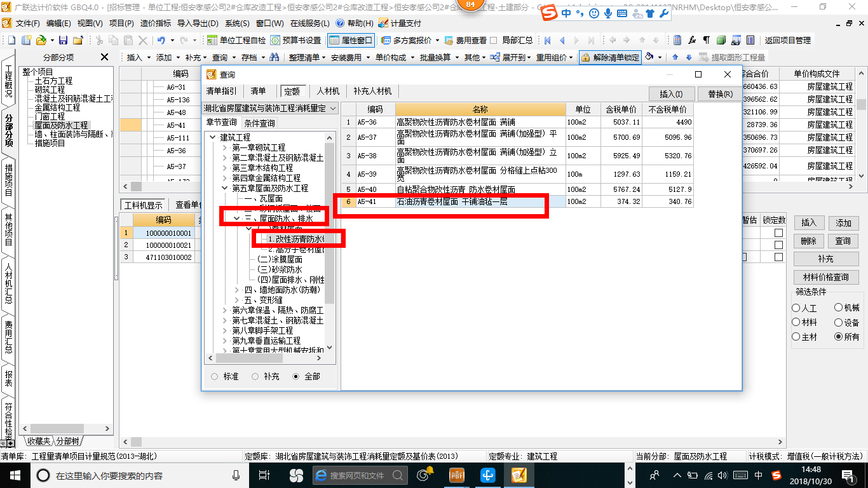The width and height of the screenshot is (868, 488).
Task: Click the binoculars find icon
Action: pos(275,57)
